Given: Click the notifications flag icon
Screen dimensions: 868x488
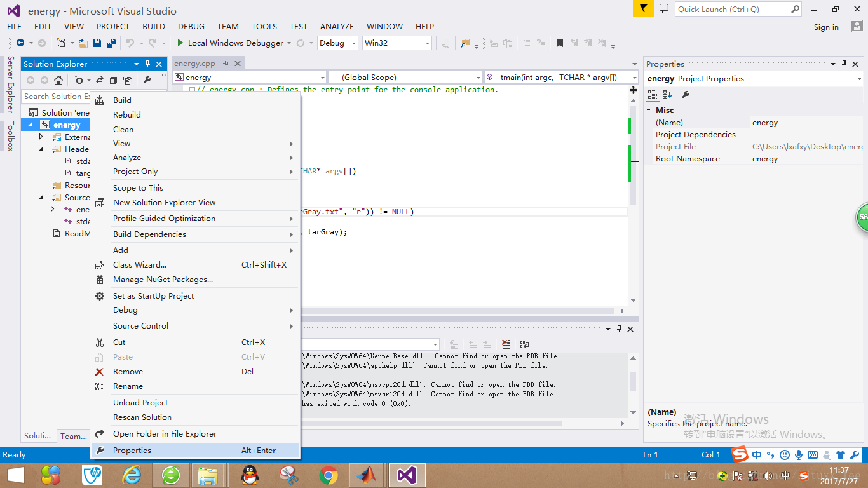Looking at the screenshot, I should coord(643,9).
